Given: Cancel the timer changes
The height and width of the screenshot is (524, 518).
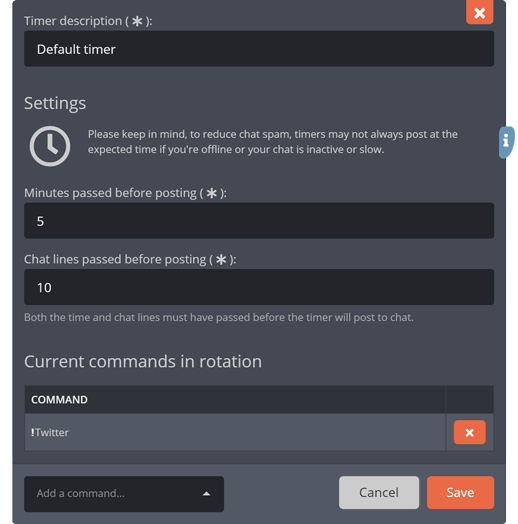Looking at the screenshot, I should (379, 492).
